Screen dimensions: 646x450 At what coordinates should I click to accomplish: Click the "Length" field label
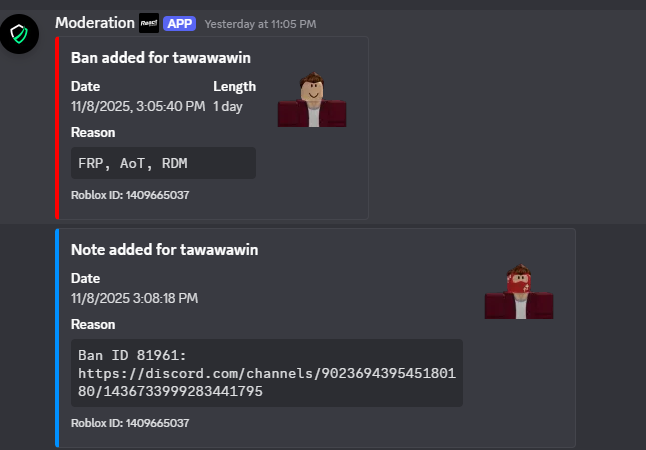tap(234, 86)
